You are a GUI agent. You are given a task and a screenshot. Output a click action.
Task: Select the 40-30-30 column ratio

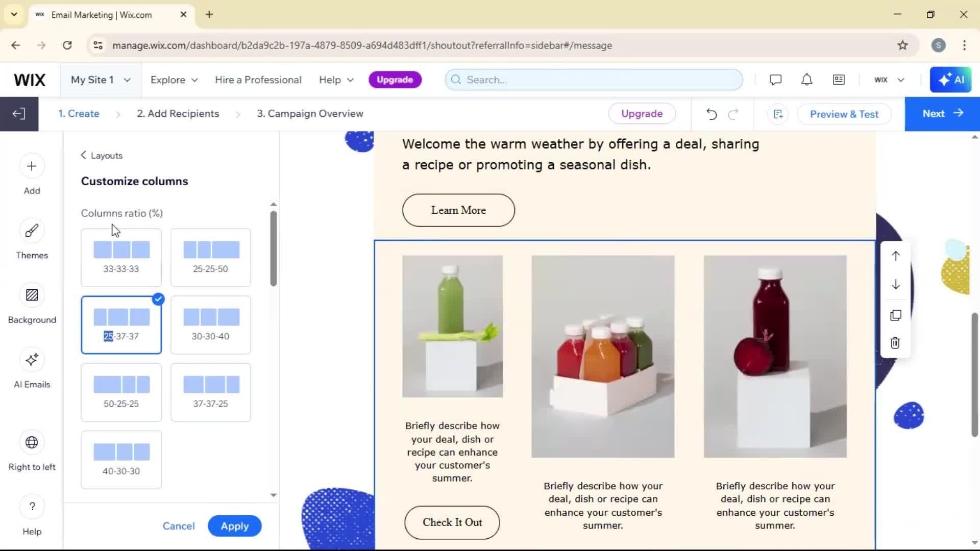tap(121, 460)
